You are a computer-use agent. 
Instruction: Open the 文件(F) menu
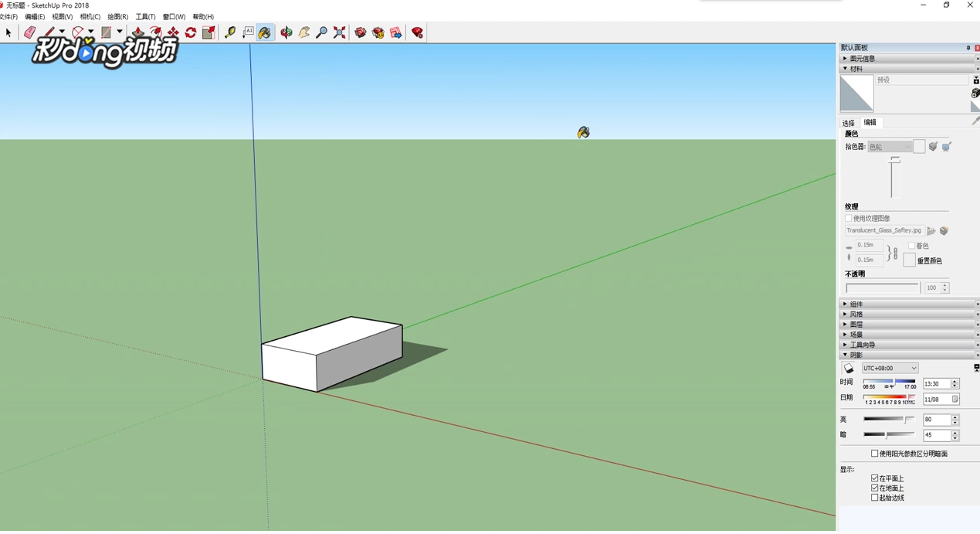click(8, 16)
